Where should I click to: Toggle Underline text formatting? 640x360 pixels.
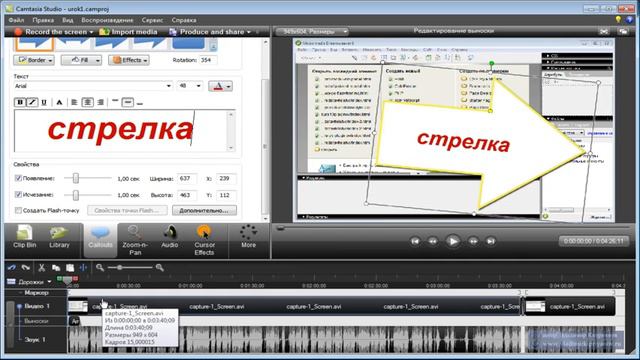coord(44,102)
